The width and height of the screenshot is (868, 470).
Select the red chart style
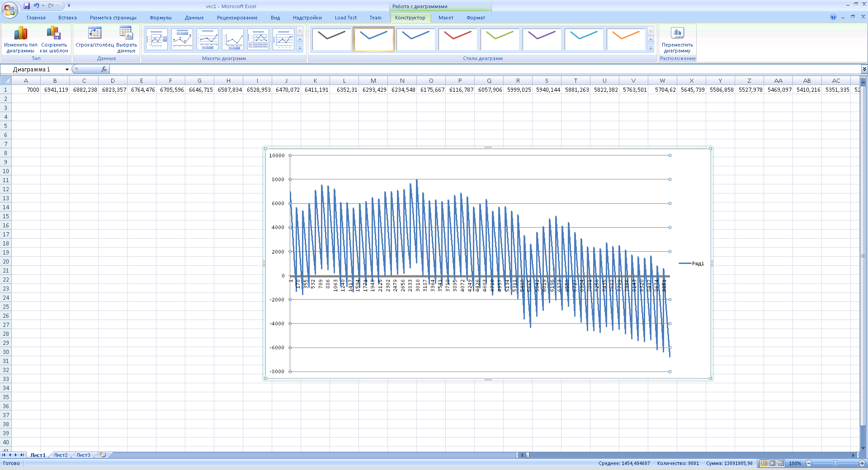click(x=458, y=39)
